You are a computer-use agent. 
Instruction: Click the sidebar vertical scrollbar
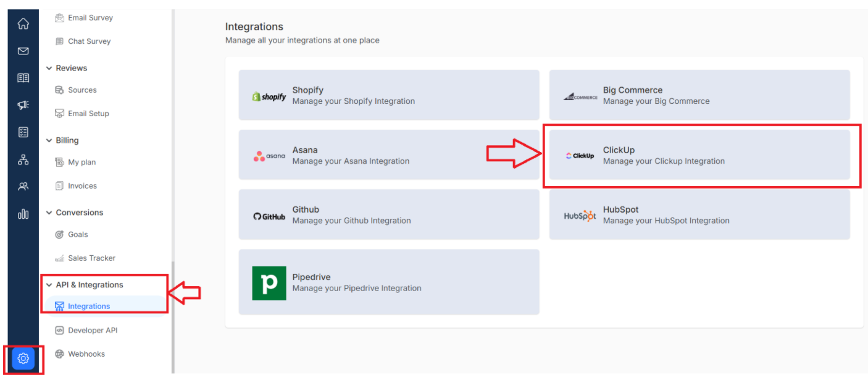pyautogui.click(x=173, y=316)
